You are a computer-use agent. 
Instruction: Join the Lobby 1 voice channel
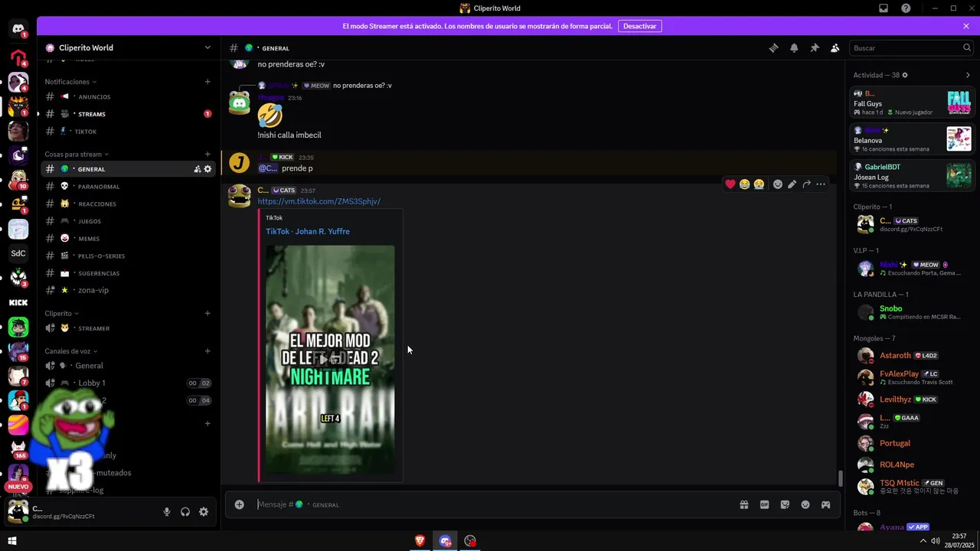click(x=129, y=383)
